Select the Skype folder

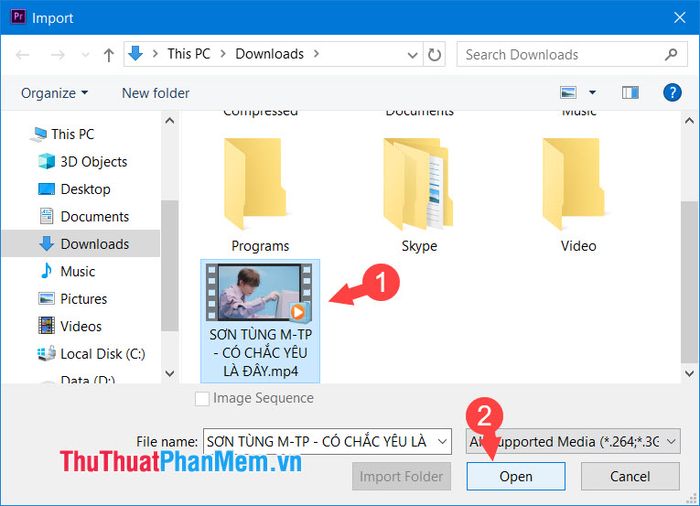[x=419, y=196]
